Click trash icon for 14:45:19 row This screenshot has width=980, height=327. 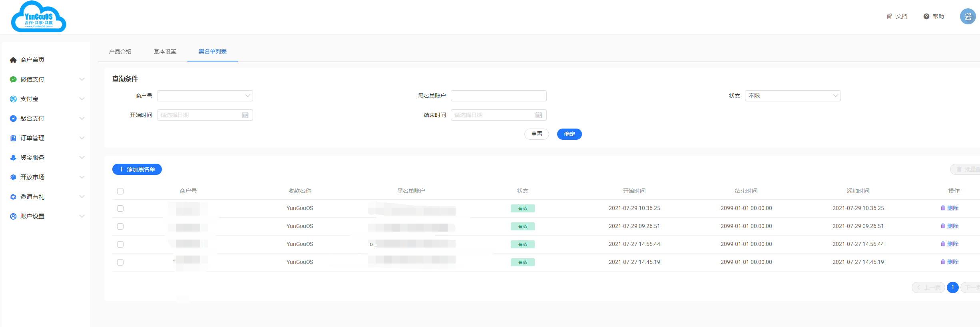pos(943,262)
